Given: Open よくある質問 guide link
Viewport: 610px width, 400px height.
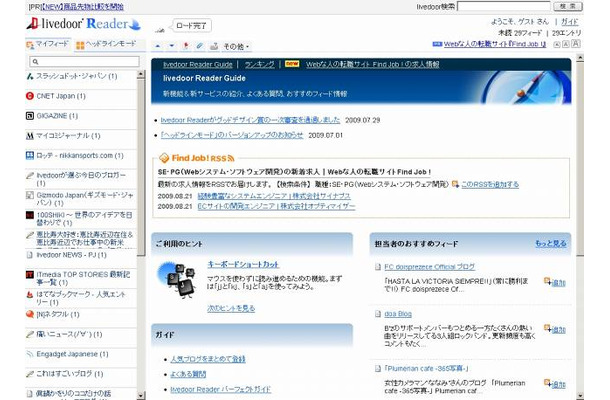Looking at the screenshot, I should (188, 374).
